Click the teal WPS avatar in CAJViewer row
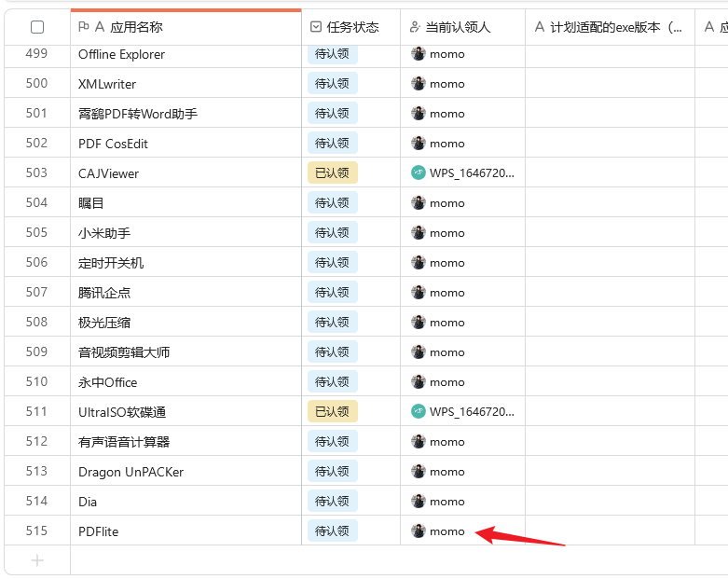Image resolution: width=728 pixels, height=579 pixels. tap(419, 172)
